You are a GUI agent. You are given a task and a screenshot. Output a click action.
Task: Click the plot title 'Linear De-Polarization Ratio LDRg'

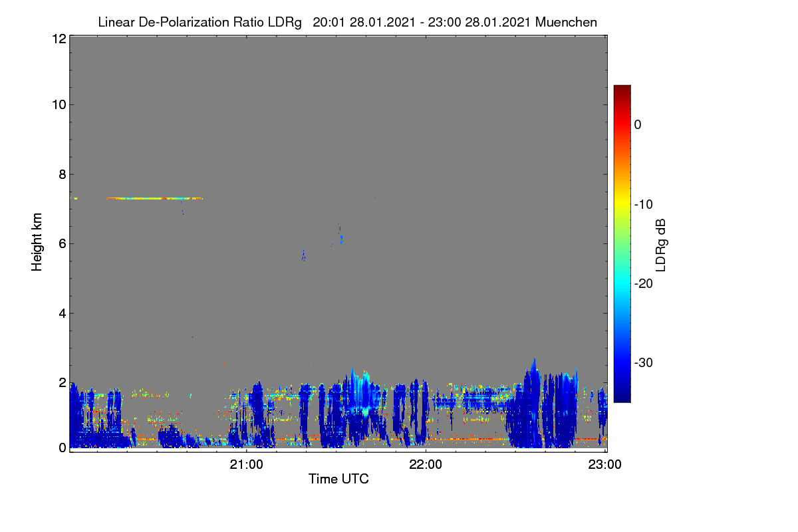200,23
